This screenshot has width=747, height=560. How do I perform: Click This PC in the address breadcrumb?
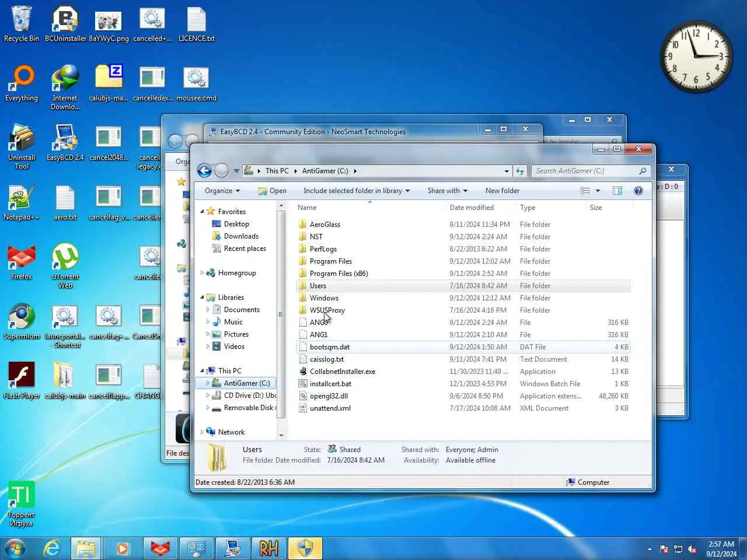tap(277, 171)
